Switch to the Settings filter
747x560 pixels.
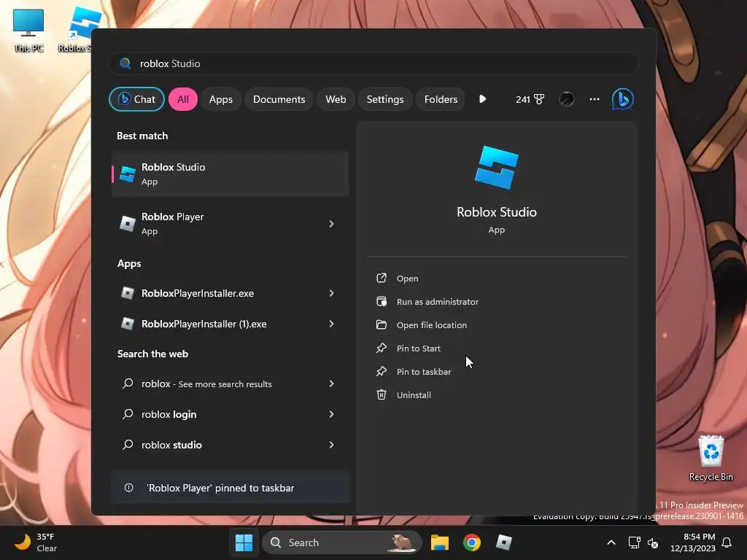coord(385,99)
